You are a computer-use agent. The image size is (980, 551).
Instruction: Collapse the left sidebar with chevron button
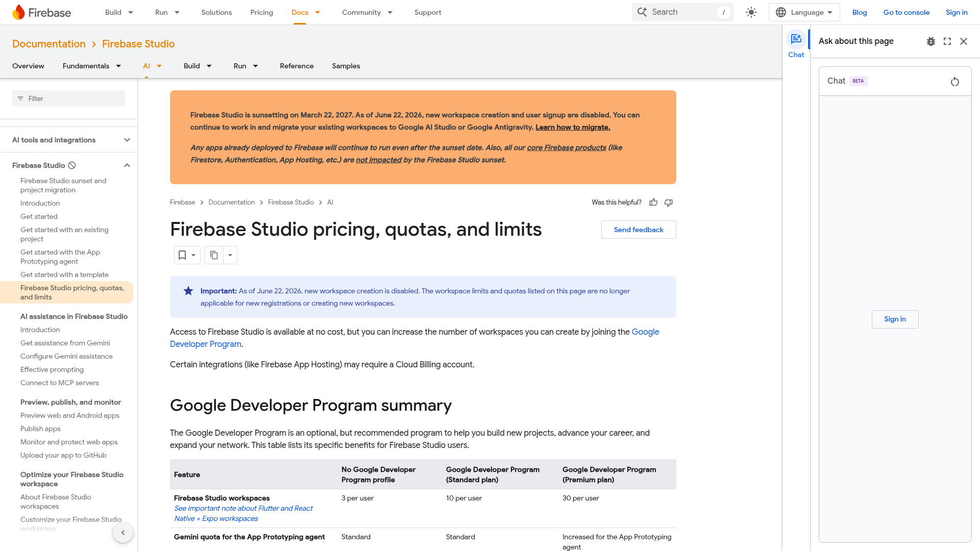(x=123, y=533)
